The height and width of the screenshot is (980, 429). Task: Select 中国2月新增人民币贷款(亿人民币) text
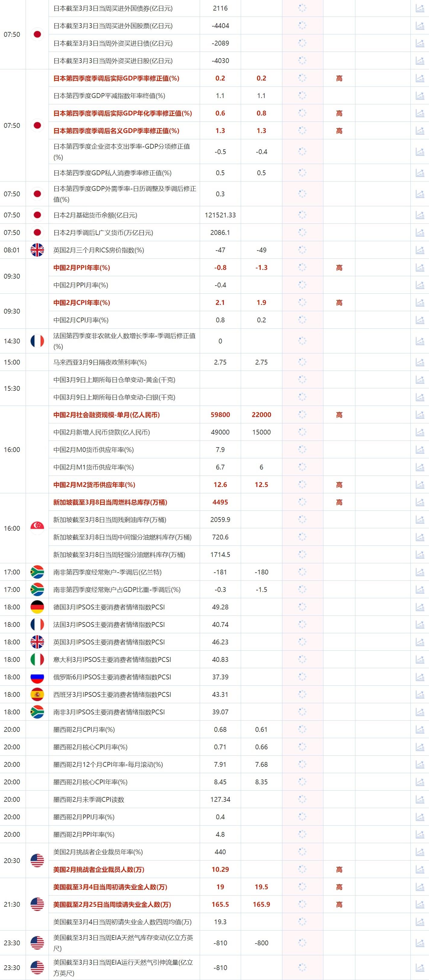[x=102, y=432]
